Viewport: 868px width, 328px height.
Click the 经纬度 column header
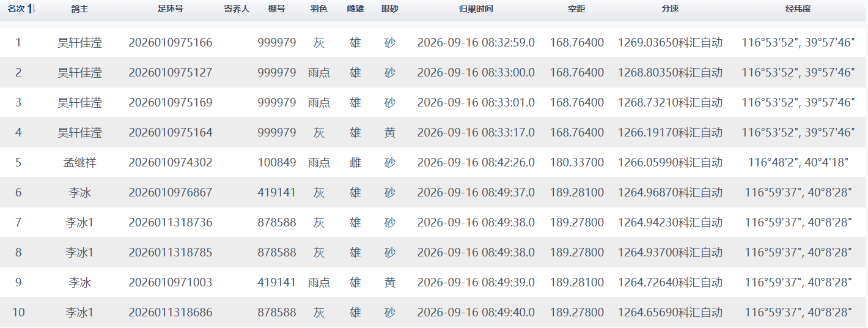798,9
